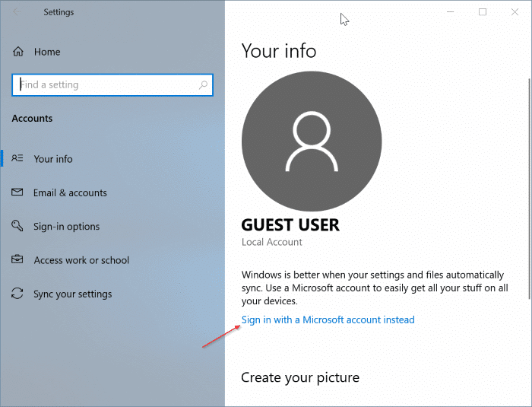
Task: Open Email & accounts settings
Action: pos(70,193)
